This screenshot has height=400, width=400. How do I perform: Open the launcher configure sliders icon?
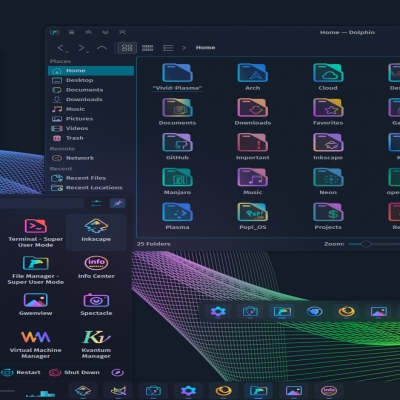[96, 203]
